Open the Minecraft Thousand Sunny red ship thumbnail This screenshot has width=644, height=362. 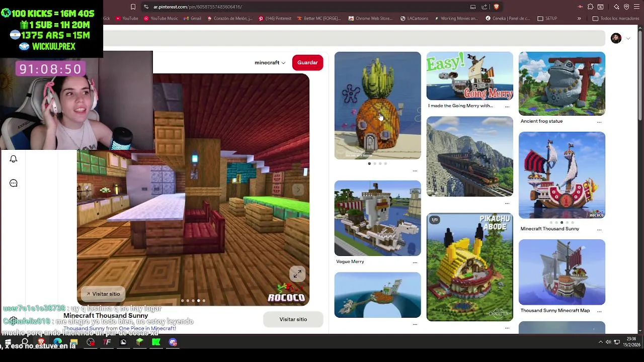[562, 175]
